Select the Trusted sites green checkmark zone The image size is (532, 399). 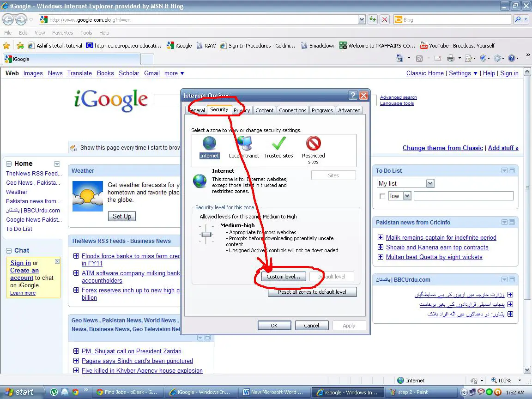coord(279,144)
